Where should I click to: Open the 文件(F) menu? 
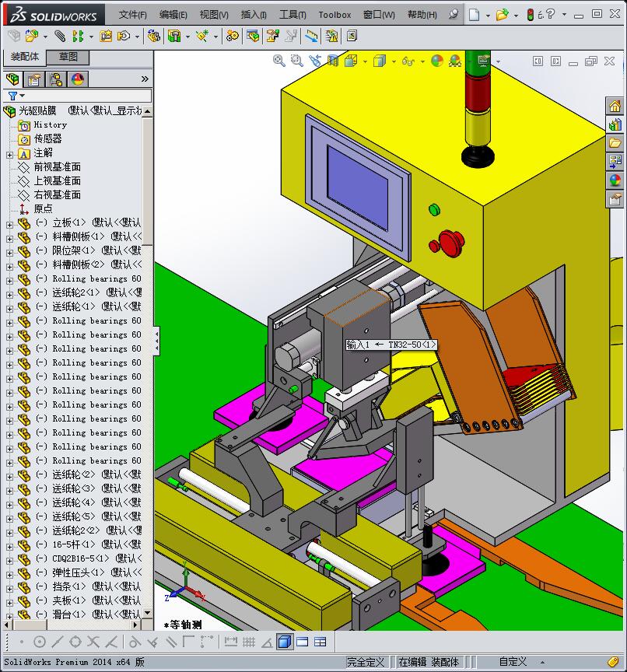coord(132,15)
